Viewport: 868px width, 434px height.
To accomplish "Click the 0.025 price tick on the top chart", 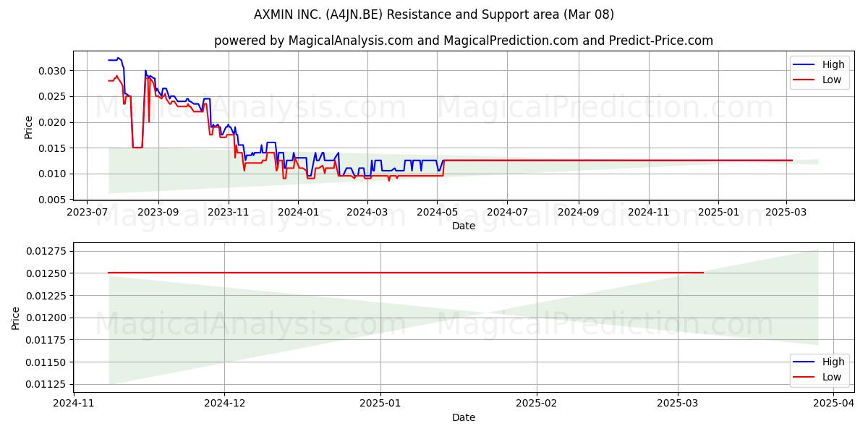I will [x=54, y=96].
